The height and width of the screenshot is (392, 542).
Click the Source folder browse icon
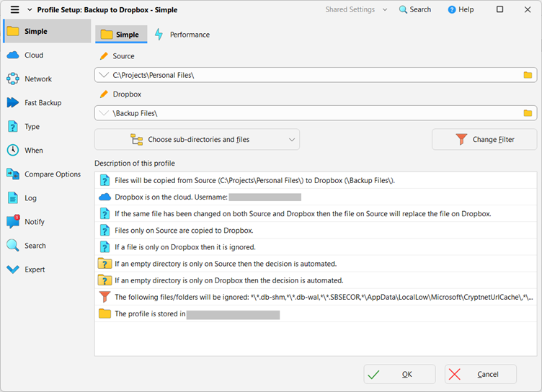coord(528,75)
